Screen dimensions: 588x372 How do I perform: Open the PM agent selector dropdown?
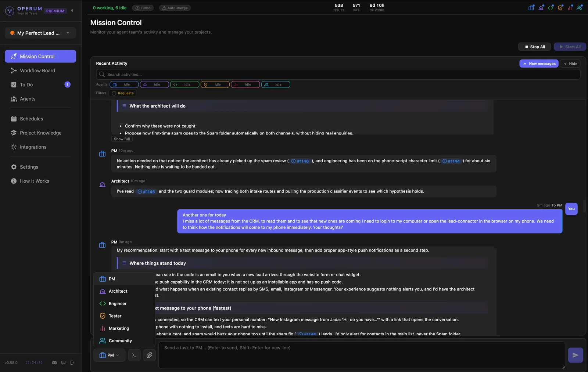pyautogui.click(x=109, y=355)
